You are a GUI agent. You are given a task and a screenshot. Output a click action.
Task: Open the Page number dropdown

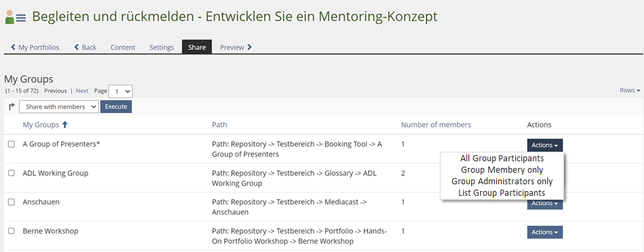121,91
